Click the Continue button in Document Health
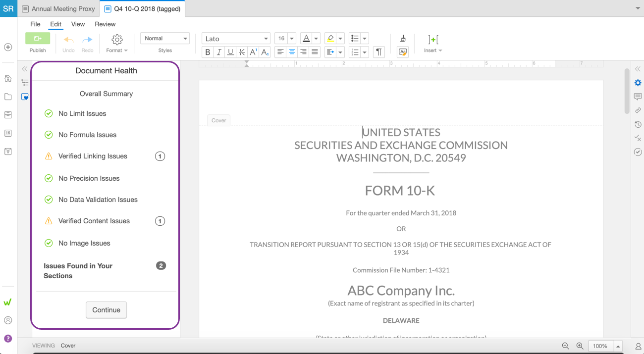This screenshot has width=644, height=354. [106, 310]
